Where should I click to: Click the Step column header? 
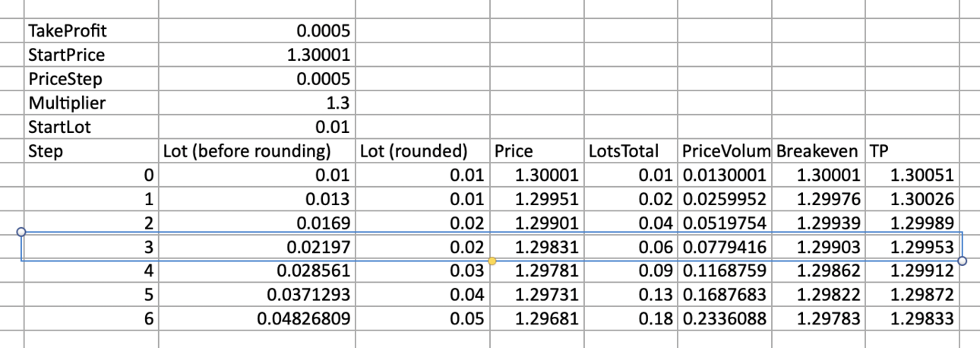pos(90,150)
